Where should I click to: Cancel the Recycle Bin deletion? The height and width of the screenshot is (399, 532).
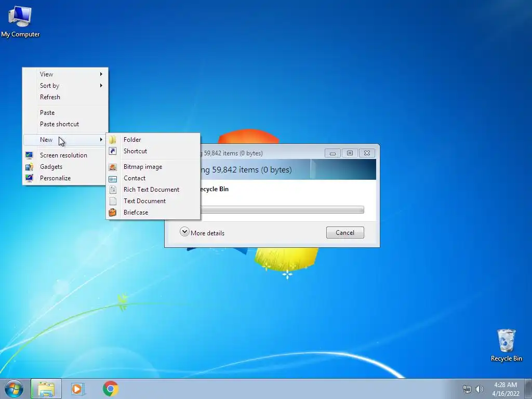point(345,232)
